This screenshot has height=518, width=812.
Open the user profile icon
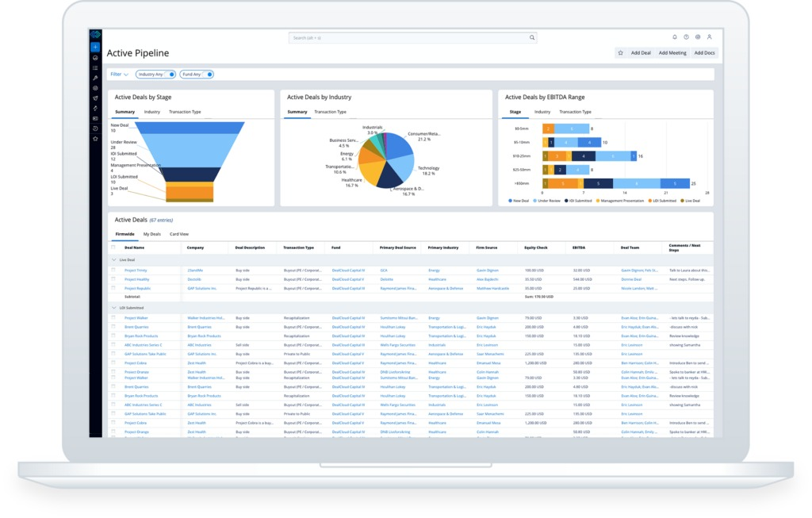click(710, 37)
